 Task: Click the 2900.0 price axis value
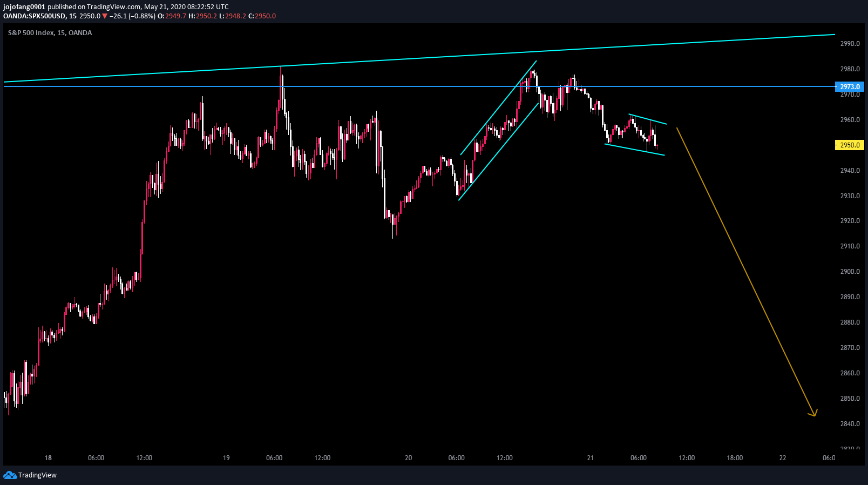850,272
